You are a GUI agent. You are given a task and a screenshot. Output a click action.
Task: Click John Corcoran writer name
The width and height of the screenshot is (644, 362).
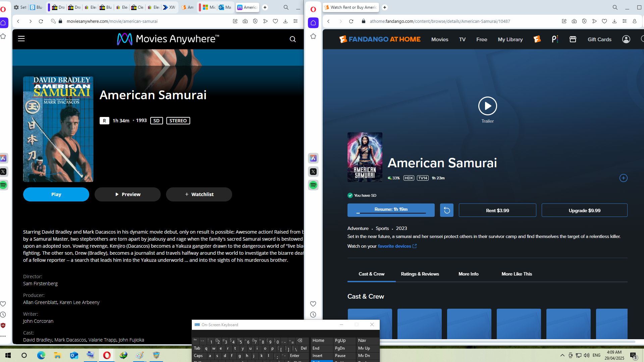(x=38, y=321)
